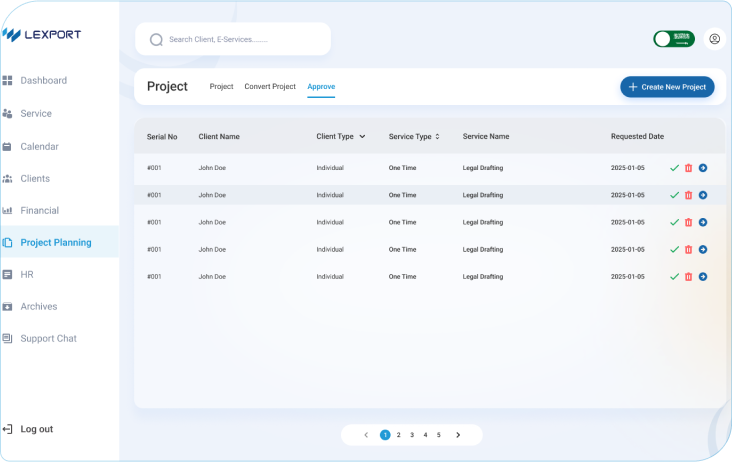Select the Project tab

pos(221,87)
